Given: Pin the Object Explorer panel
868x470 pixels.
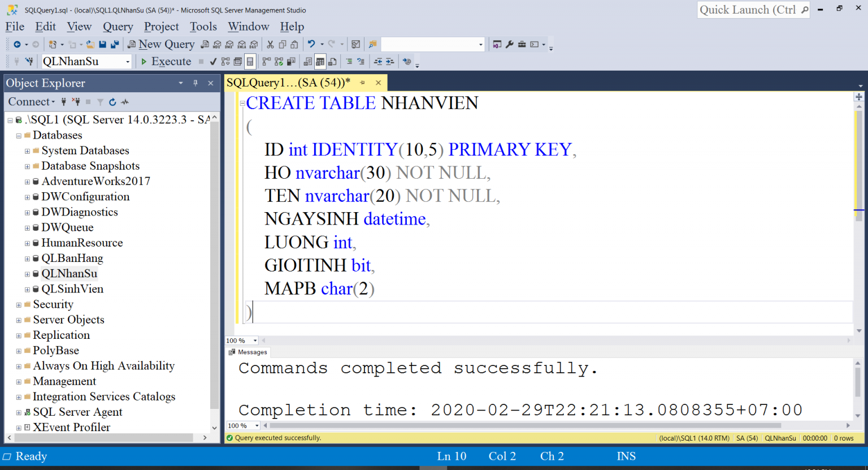Looking at the screenshot, I should (194, 83).
